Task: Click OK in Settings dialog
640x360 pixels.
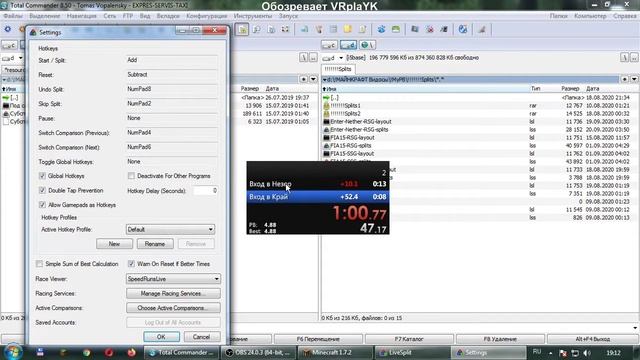Action: pyautogui.click(x=161, y=337)
